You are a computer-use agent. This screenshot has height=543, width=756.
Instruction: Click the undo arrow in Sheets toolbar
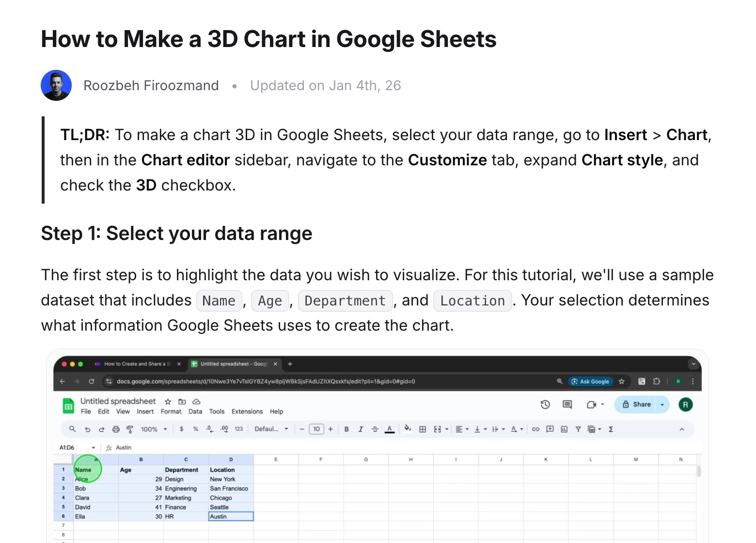pos(88,429)
